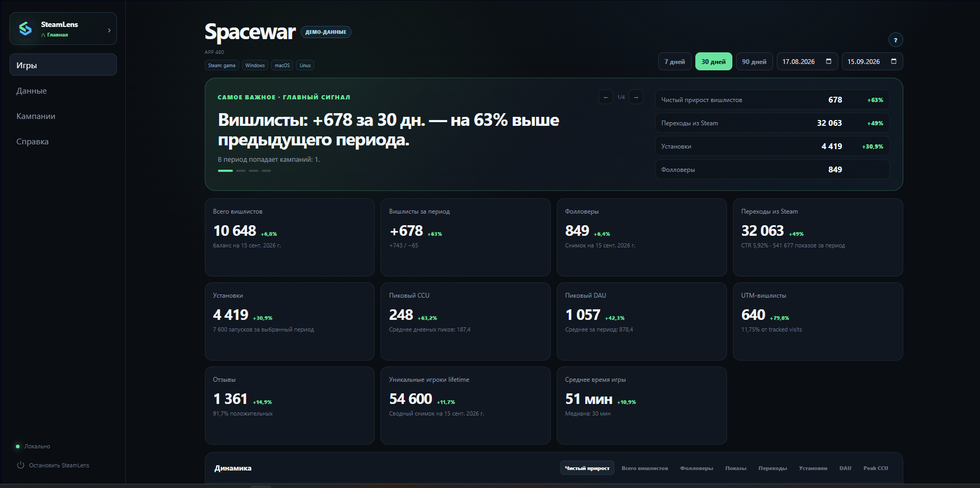Switch chart to Переходы tab
Viewport: 980px width, 488px height.
click(773, 468)
